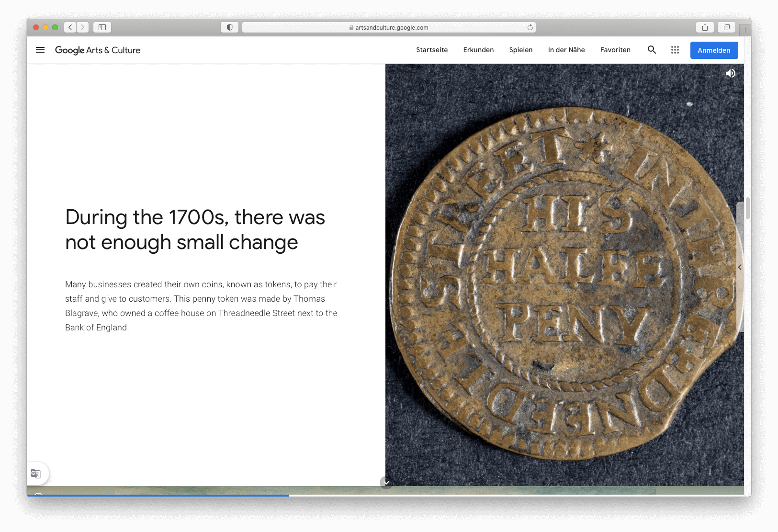Open the search magnifier icon
The image size is (778, 532).
pos(652,50)
